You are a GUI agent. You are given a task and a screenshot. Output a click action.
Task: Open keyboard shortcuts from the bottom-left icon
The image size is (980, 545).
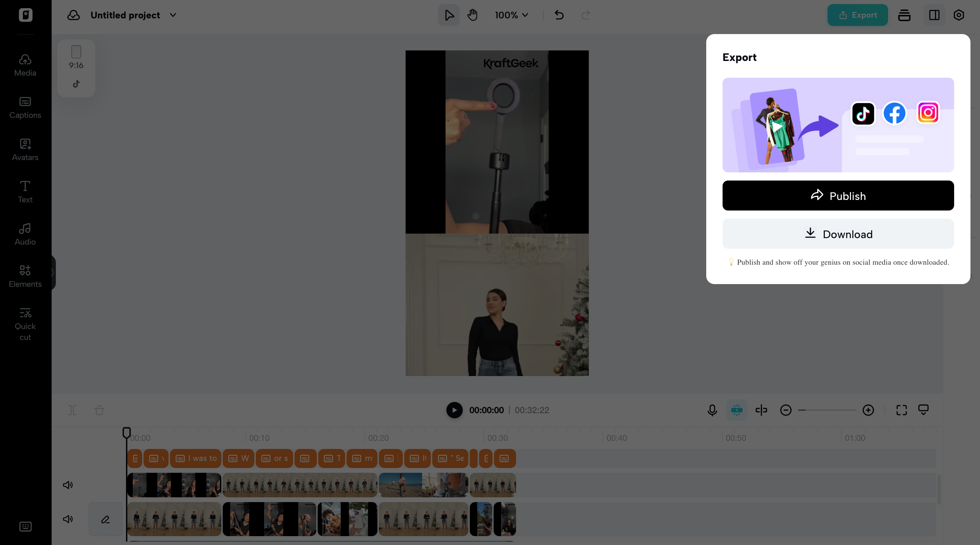click(x=25, y=526)
